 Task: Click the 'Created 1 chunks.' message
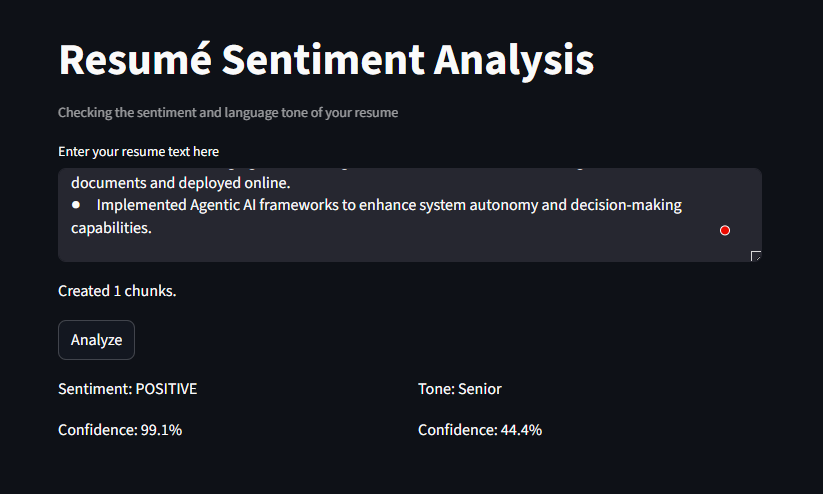tap(117, 291)
